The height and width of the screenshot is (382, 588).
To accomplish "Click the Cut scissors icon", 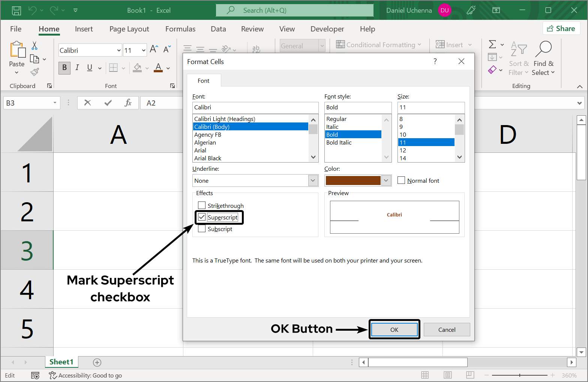I will click(x=34, y=46).
